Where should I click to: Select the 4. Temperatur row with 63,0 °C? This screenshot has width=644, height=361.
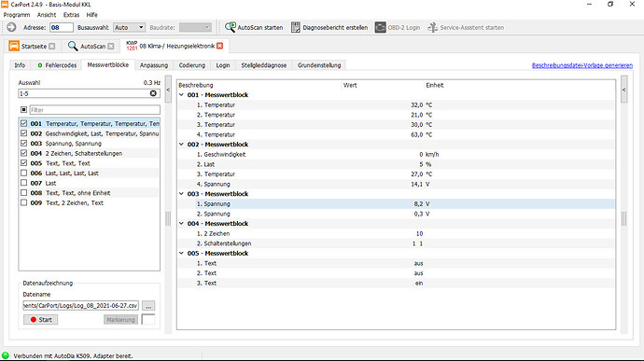point(397,134)
